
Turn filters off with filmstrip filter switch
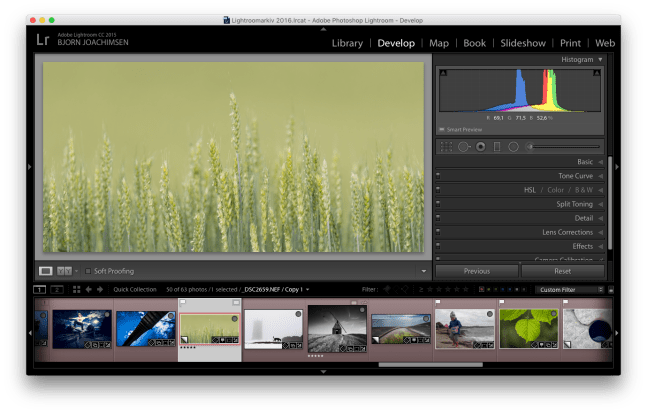(x=611, y=290)
